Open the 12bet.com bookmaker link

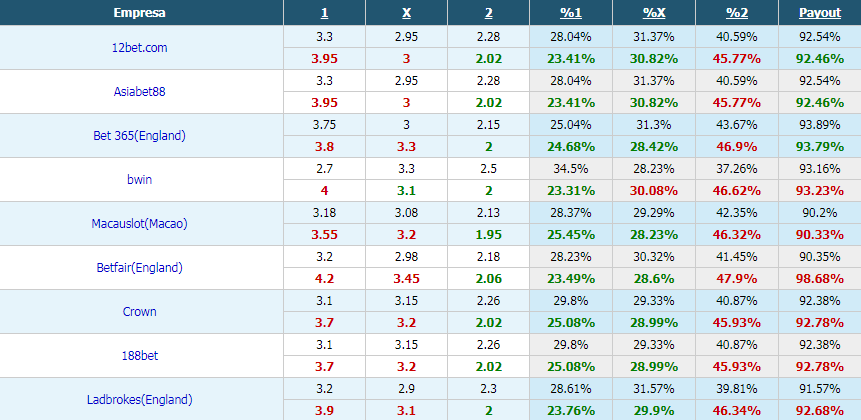(x=139, y=48)
